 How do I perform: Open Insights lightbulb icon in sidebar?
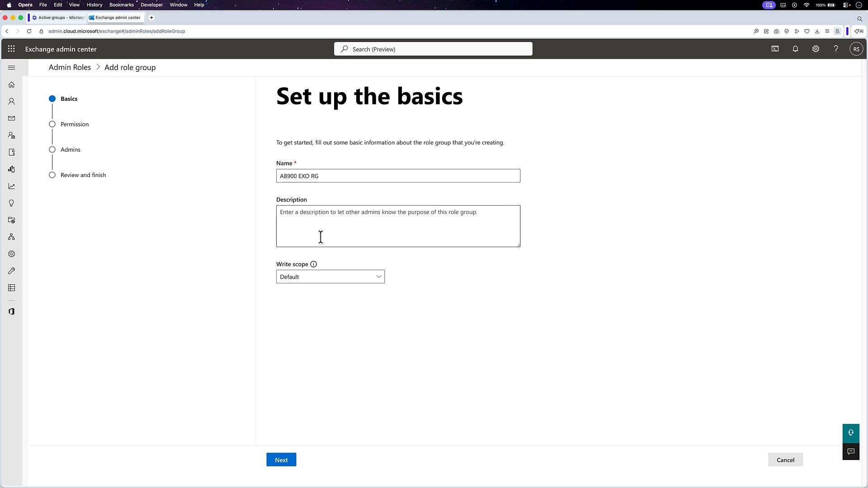12,203
